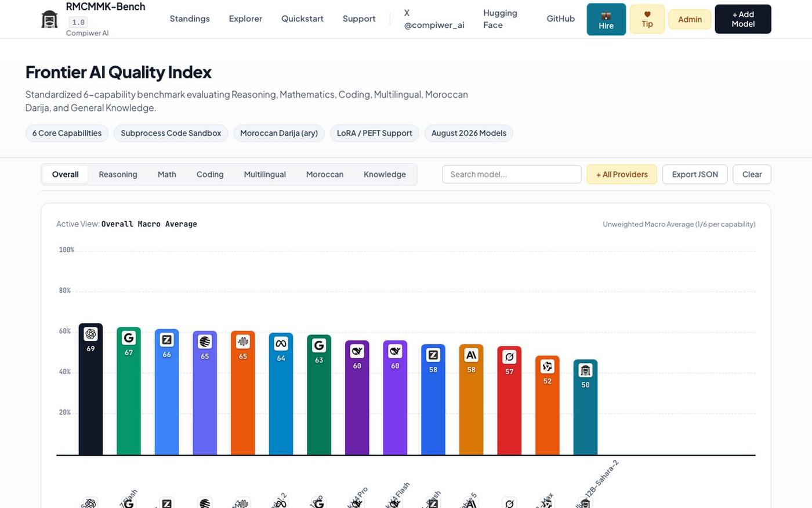The height and width of the screenshot is (508, 812).
Task: Open the Explorer nav link
Action: pyautogui.click(x=245, y=19)
